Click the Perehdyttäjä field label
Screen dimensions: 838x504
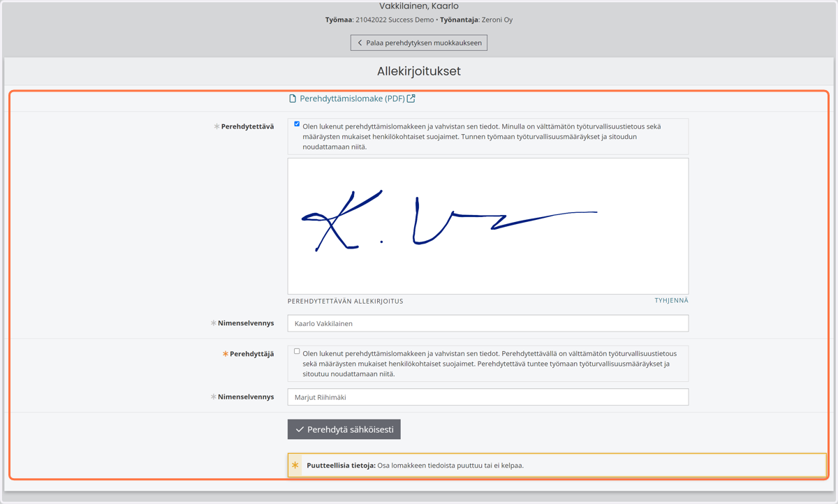click(x=251, y=354)
